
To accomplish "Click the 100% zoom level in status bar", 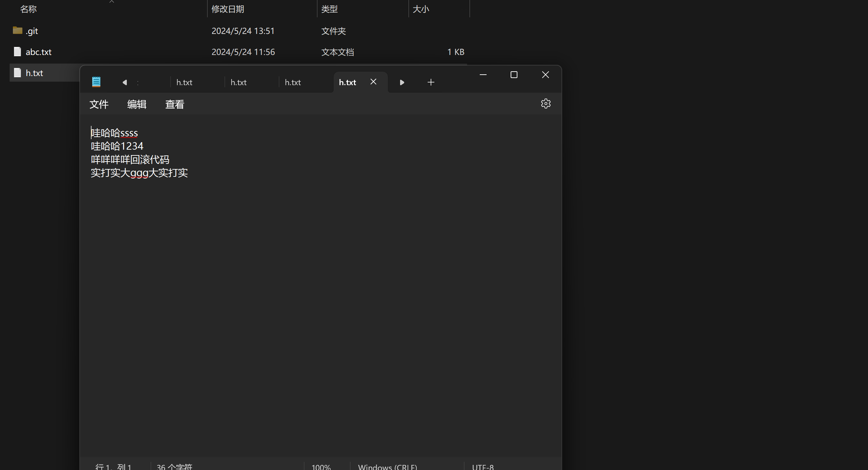I will point(321,467).
